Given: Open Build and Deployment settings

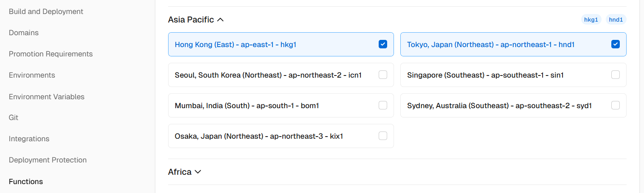Looking at the screenshot, I should [46, 11].
